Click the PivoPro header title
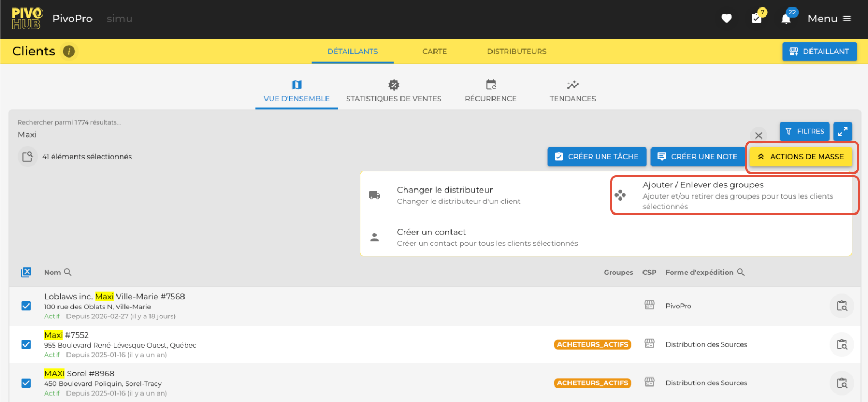Screen dimensions: 868x402 72,19
